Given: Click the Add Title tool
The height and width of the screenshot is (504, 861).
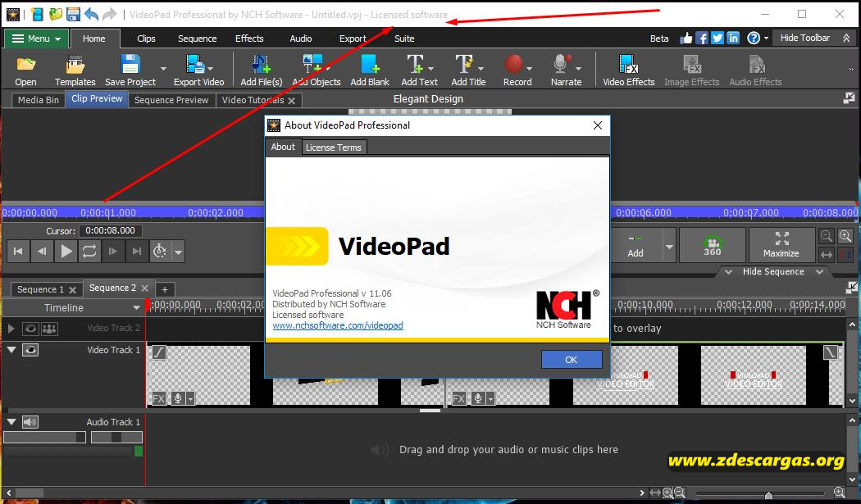Looking at the screenshot, I should [x=464, y=64].
